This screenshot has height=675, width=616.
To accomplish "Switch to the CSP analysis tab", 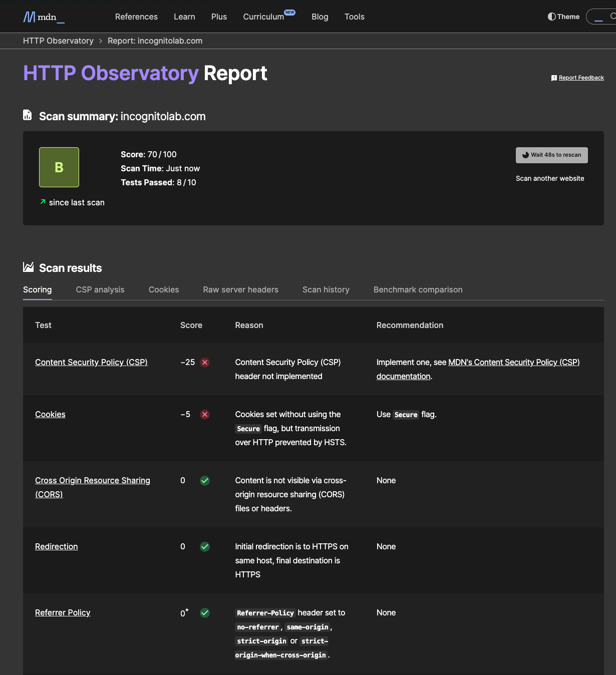I will click(x=100, y=289).
